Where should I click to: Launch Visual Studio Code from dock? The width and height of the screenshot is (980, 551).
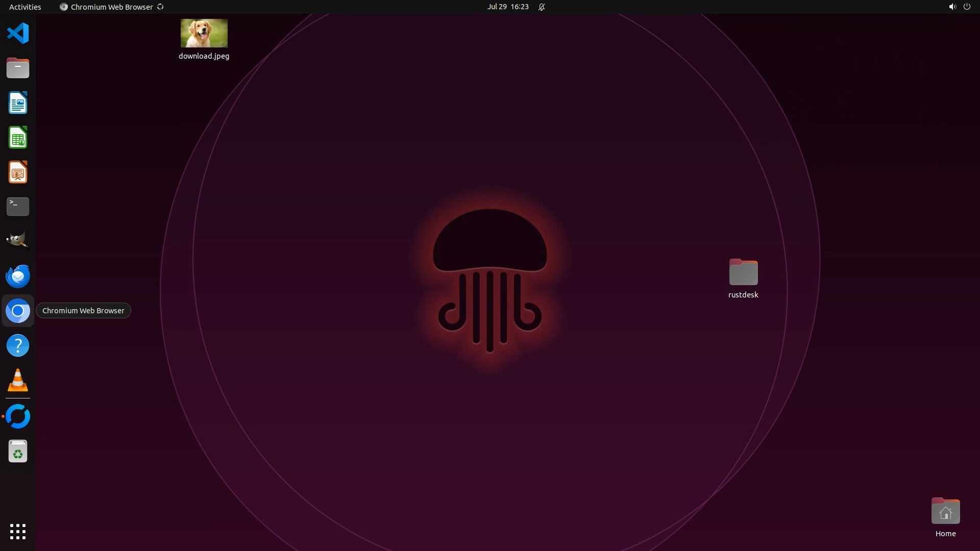coord(18,34)
